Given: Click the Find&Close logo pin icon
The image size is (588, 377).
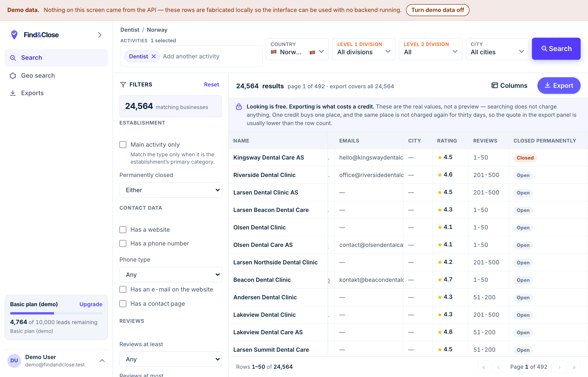Looking at the screenshot, I should point(14,35).
